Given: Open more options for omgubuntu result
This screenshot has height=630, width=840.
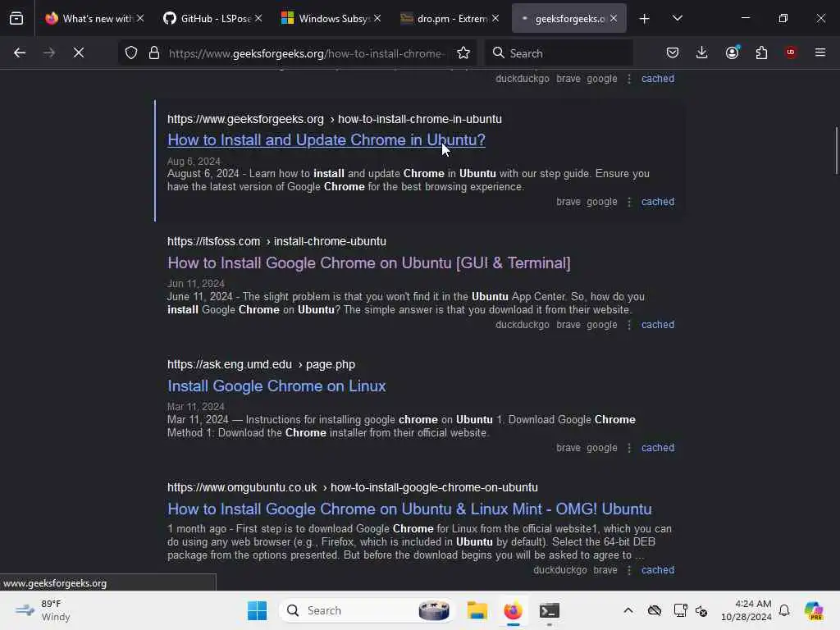Looking at the screenshot, I should coord(629,570).
